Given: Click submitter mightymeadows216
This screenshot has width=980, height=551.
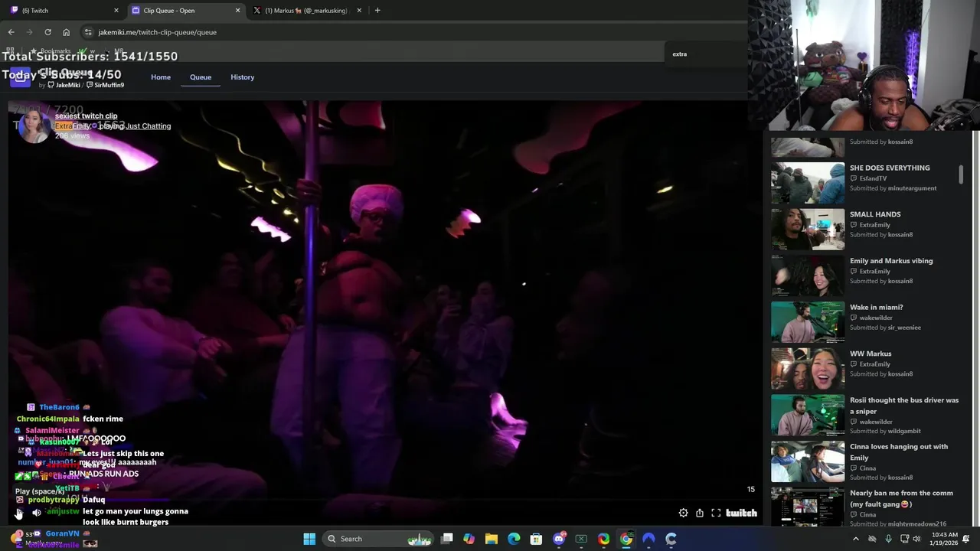Looking at the screenshot, I should [917, 524].
